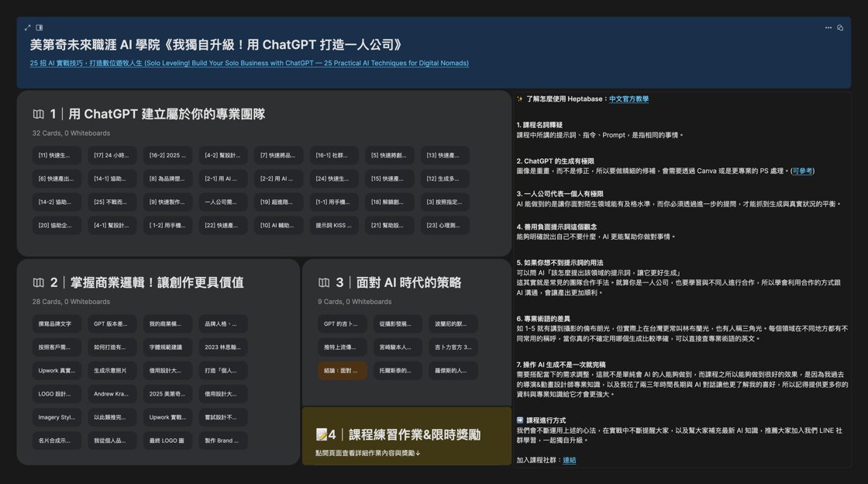This screenshot has height=484, width=868.
Task: Open the 中文官方教學 link
Action: [x=629, y=99]
